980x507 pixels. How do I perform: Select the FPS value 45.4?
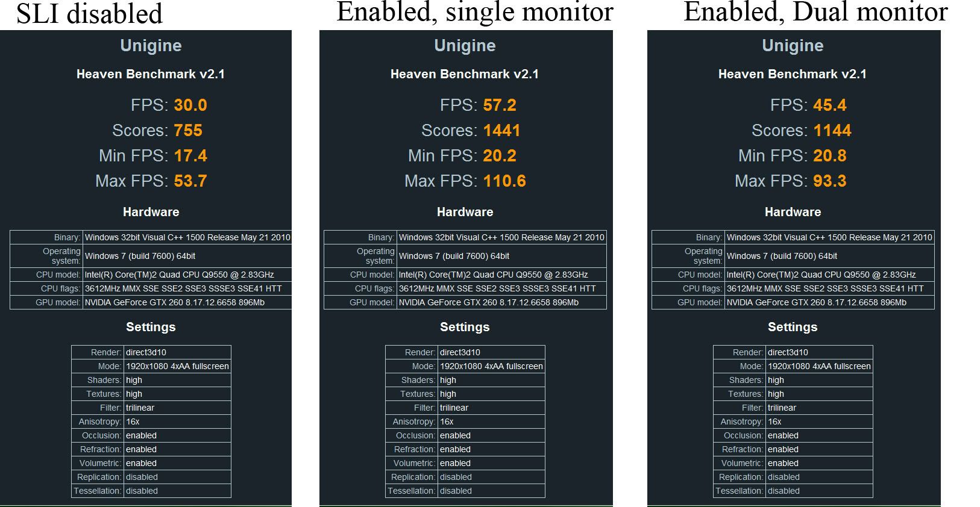[x=830, y=105]
